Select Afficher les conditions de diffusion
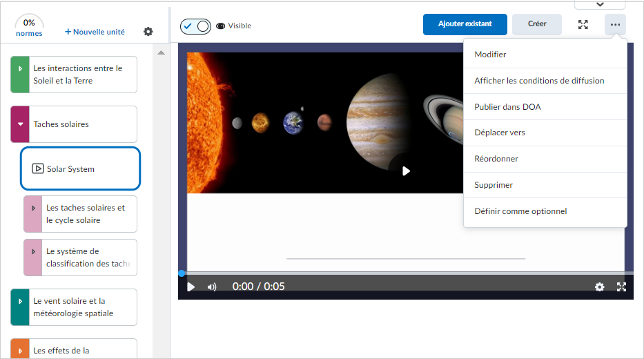 pos(545,81)
